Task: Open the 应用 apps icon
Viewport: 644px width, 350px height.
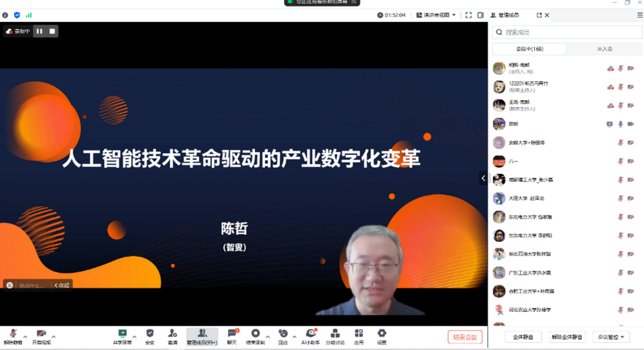Action: click(358, 333)
